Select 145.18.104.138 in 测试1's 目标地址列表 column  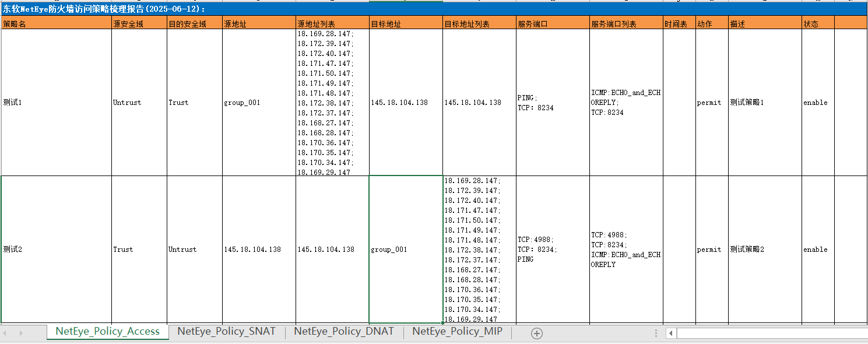[479, 103]
